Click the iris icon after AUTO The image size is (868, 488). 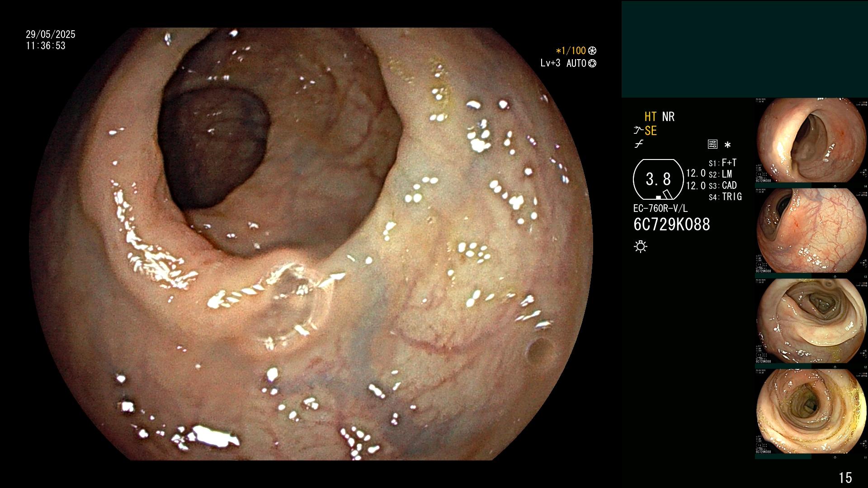coord(592,63)
